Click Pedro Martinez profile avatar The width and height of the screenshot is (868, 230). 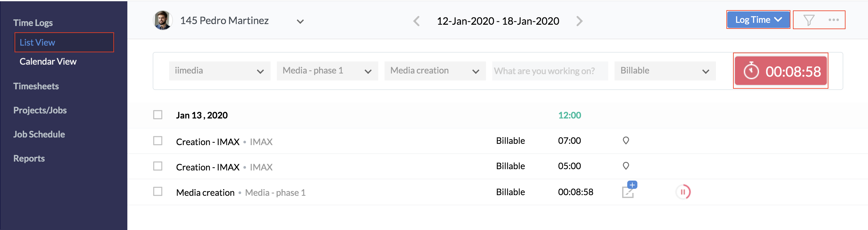pos(163,21)
